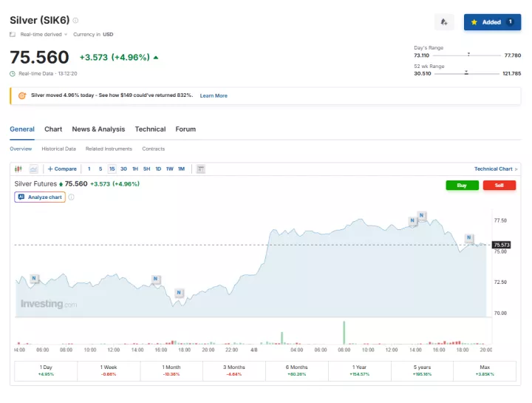This screenshot has width=532, height=403.
Task: Open the Historical Data sub-tab
Action: click(58, 149)
